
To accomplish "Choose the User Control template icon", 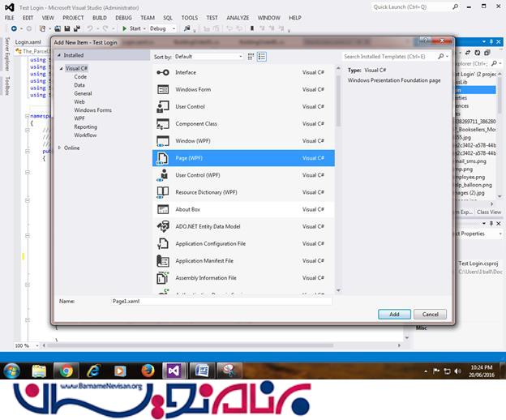I will tap(163, 107).
